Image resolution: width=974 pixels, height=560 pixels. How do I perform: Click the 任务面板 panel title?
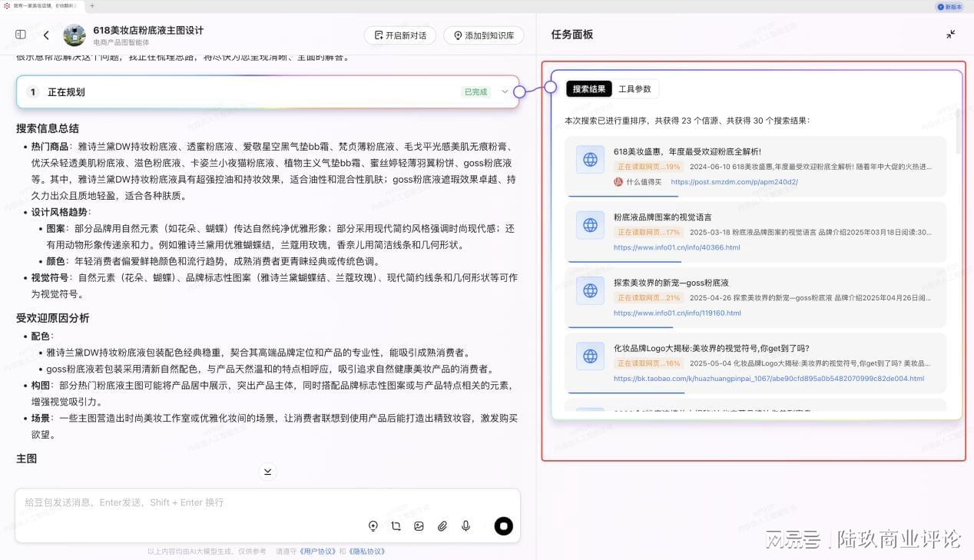tap(572, 35)
